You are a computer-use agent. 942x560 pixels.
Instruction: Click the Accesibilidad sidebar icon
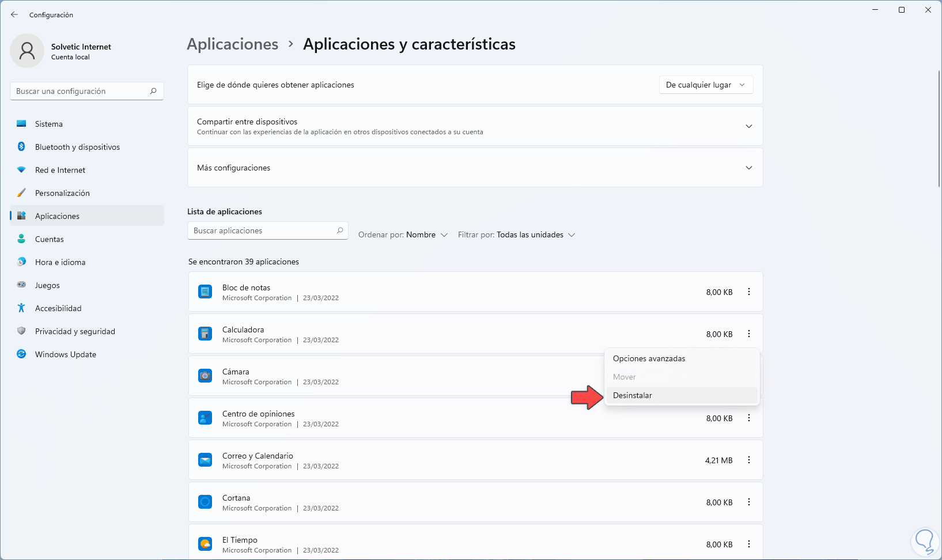pos(21,308)
